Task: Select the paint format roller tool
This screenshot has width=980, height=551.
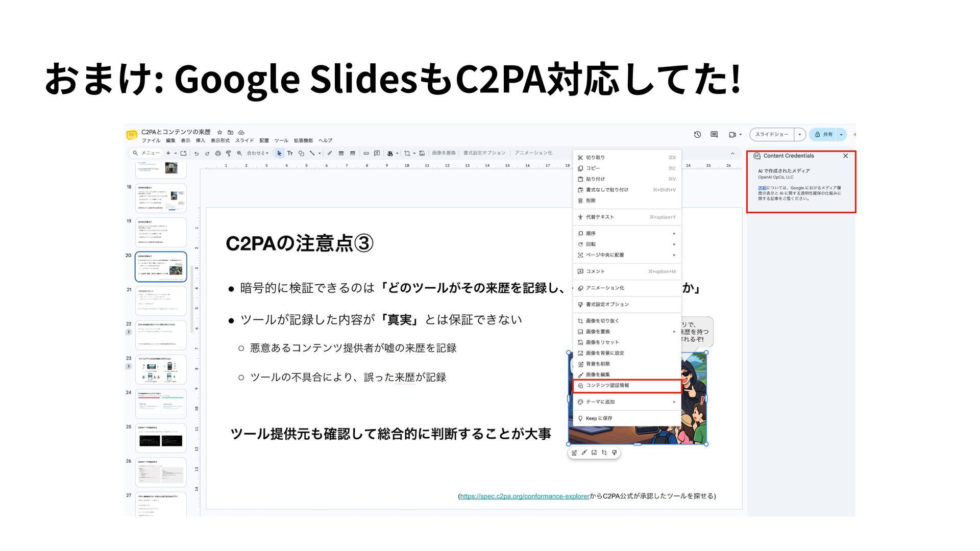Action: (229, 153)
